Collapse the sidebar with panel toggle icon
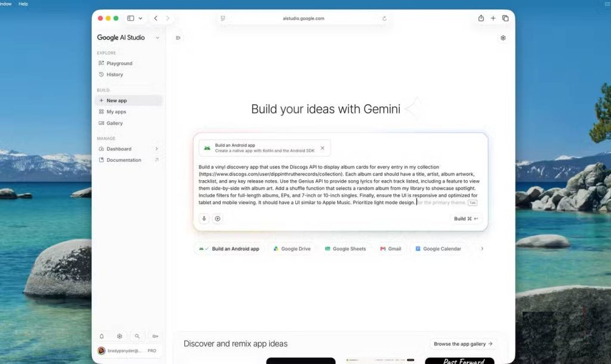Image resolution: width=611 pixels, height=364 pixels. (x=178, y=38)
